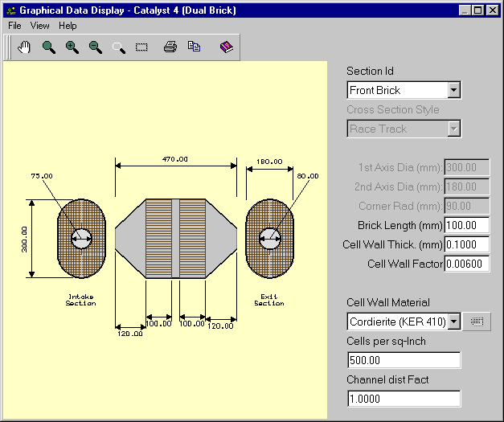Click the toolbar grip handle
This screenshot has width=504, height=422.
pos(9,47)
